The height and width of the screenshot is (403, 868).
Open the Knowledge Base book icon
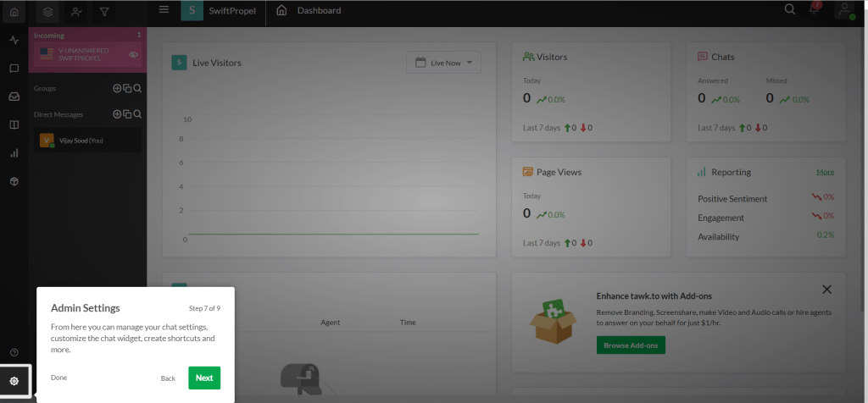pos(14,125)
